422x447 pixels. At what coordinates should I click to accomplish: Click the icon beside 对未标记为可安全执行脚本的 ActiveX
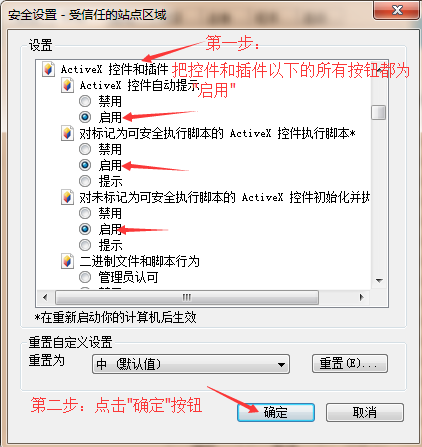67,197
